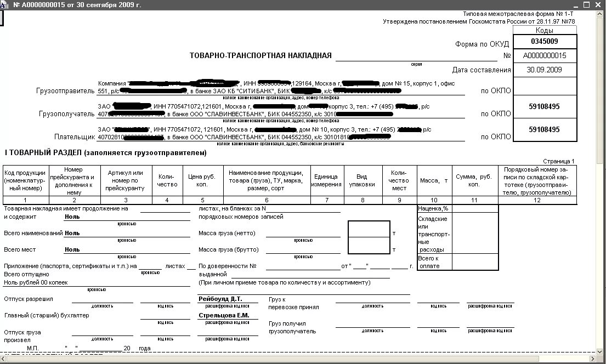Click the 'Коды' header cell

tap(545, 30)
